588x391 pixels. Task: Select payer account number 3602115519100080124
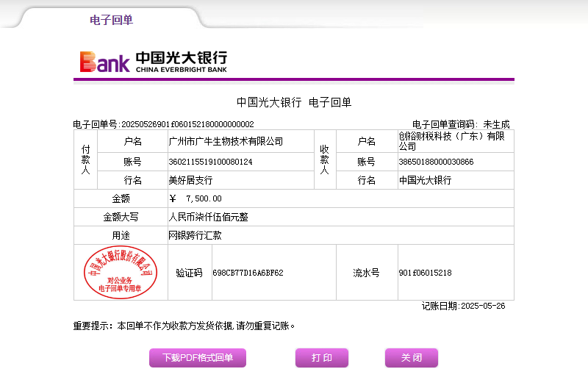pos(211,162)
